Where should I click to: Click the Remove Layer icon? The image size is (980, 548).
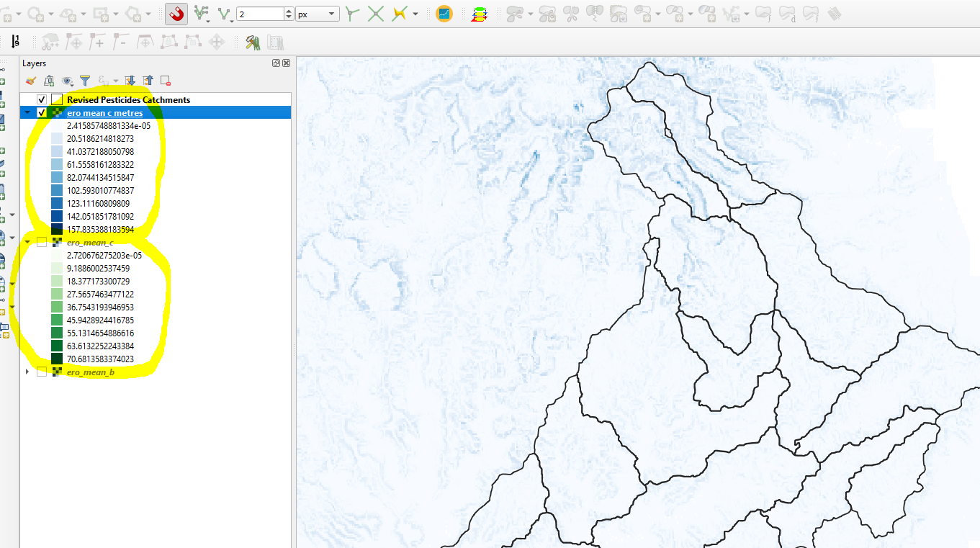[x=166, y=81]
